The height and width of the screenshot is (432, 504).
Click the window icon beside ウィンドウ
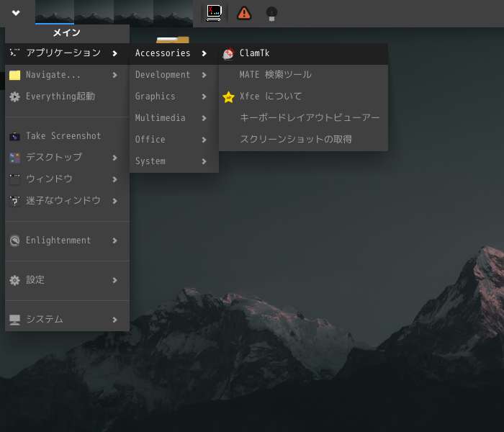click(15, 179)
